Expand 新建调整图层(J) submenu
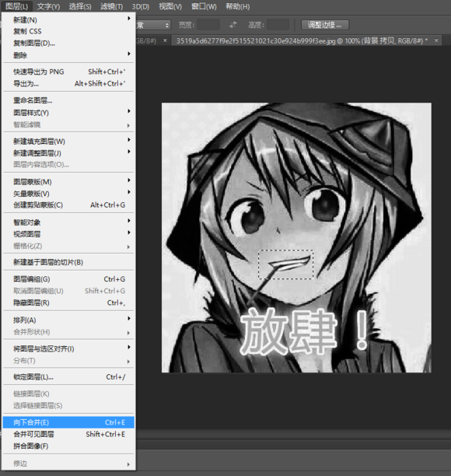Viewport: 451px width, 476px height. (x=68, y=153)
